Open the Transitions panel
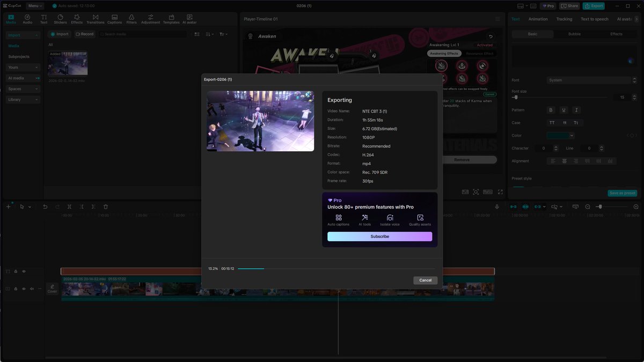This screenshot has width=644, height=362. point(96,19)
